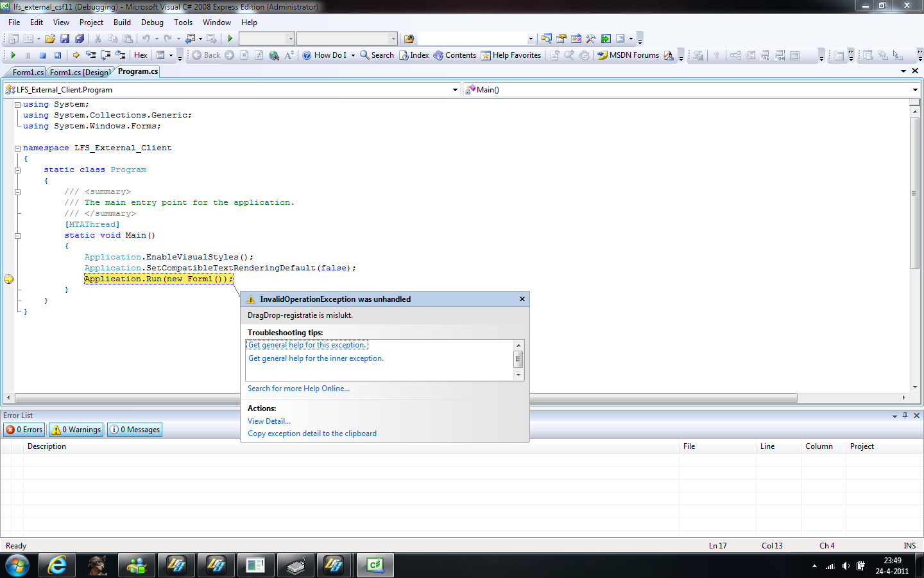
Task: Click 'Search for more Help Online...' link
Action: pos(298,389)
